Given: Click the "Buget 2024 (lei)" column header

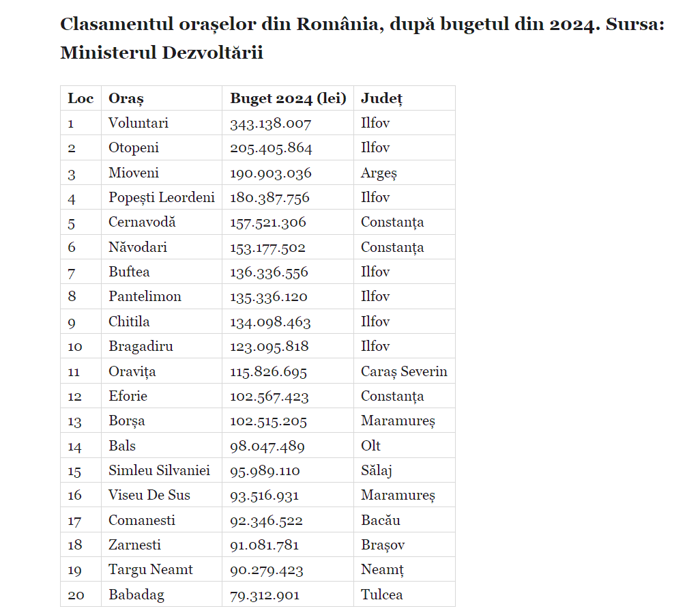Looking at the screenshot, I should pos(288,98).
